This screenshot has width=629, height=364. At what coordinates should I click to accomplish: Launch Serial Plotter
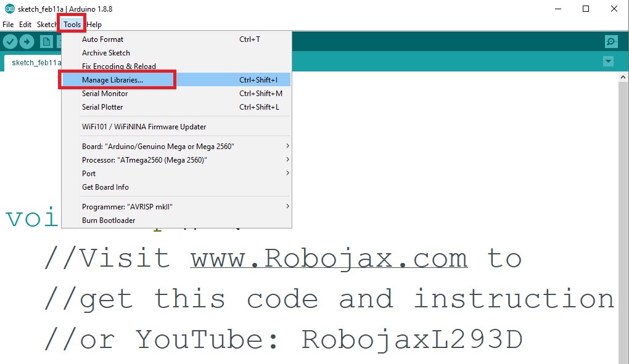click(x=176, y=107)
